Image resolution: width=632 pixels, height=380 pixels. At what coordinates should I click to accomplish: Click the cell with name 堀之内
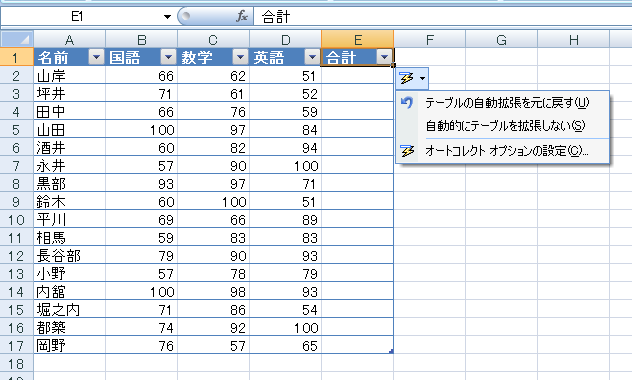69,309
